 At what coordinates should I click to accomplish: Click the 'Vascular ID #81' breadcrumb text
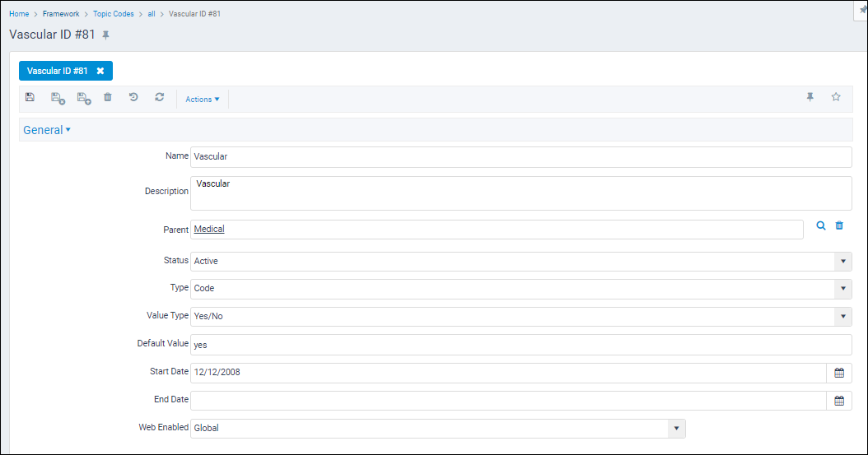click(x=194, y=14)
